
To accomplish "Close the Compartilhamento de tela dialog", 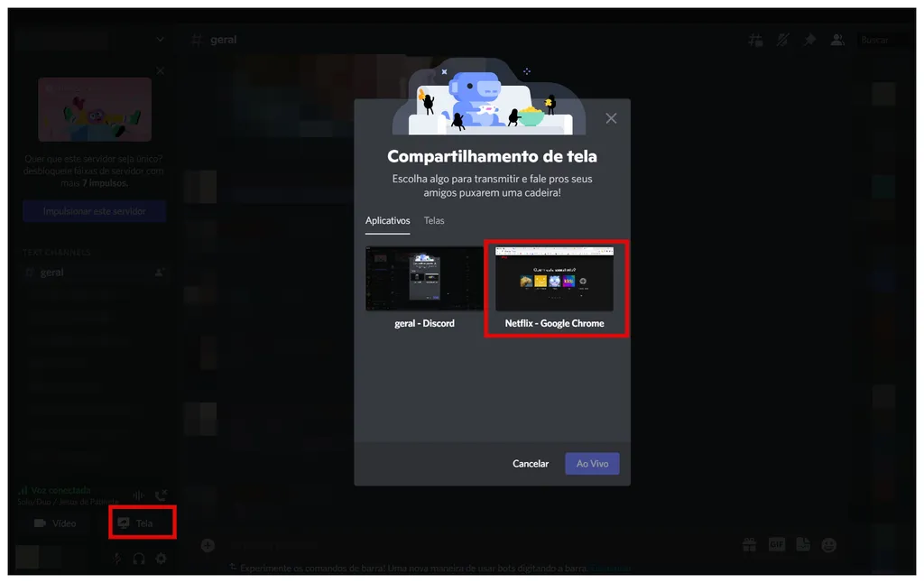I will pyautogui.click(x=611, y=118).
